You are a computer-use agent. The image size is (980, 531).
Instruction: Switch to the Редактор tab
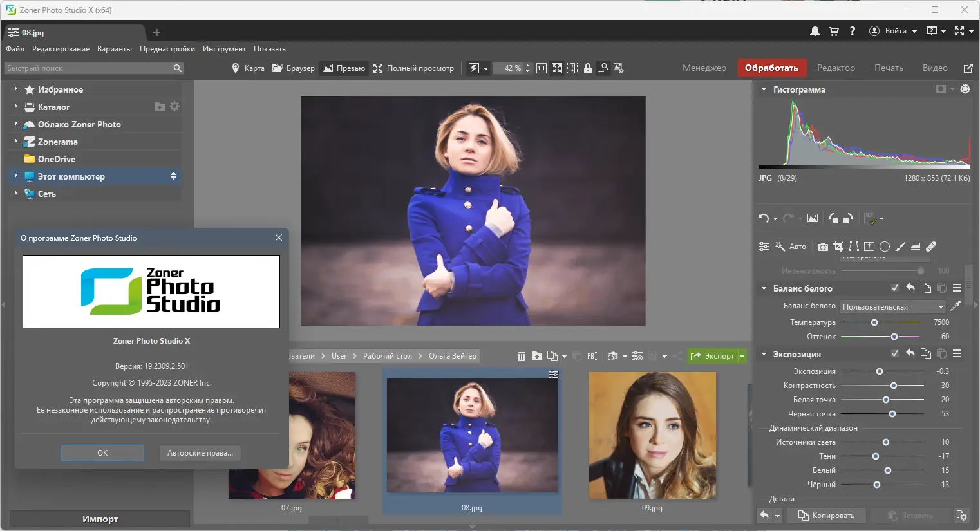(836, 68)
